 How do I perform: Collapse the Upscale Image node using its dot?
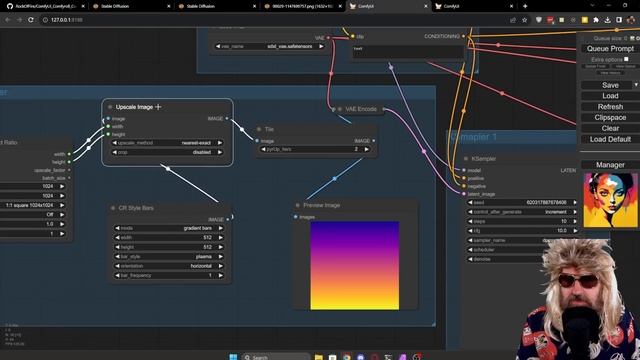click(110, 107)
